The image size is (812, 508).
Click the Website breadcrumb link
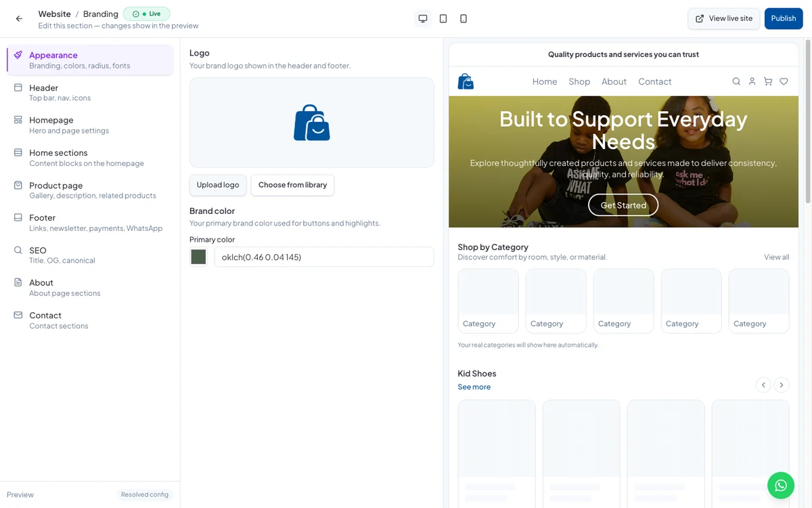[x=54, y=14]
